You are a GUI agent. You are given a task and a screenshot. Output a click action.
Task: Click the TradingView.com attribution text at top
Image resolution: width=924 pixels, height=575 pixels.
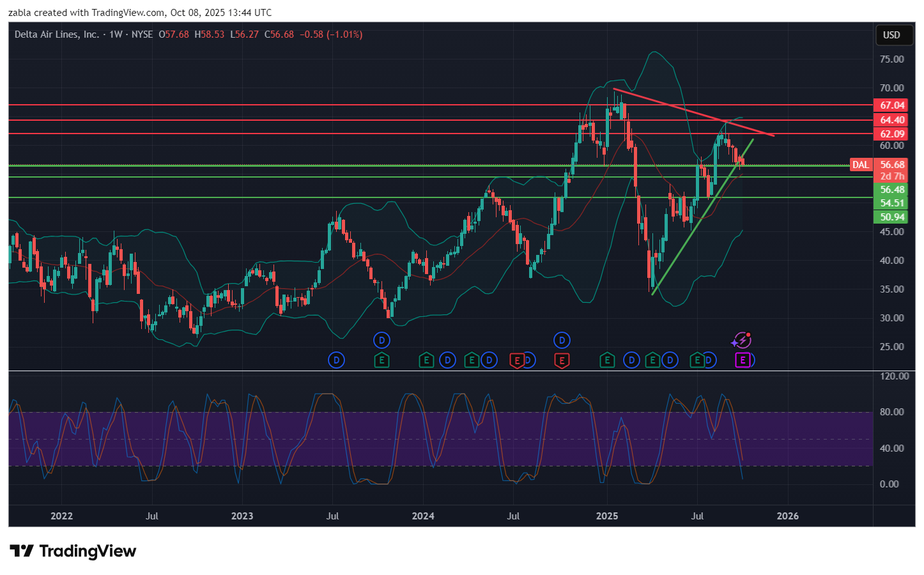128,13
